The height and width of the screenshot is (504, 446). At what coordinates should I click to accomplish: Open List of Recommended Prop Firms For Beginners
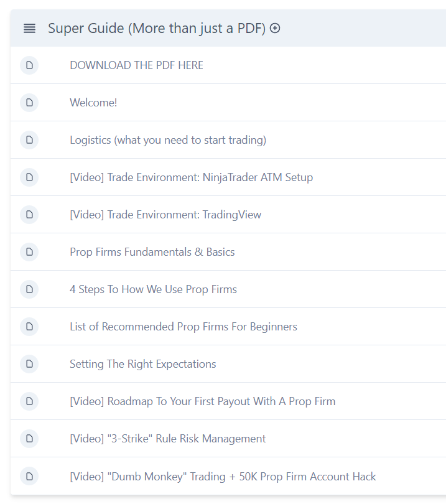click(x=184, y=327)
